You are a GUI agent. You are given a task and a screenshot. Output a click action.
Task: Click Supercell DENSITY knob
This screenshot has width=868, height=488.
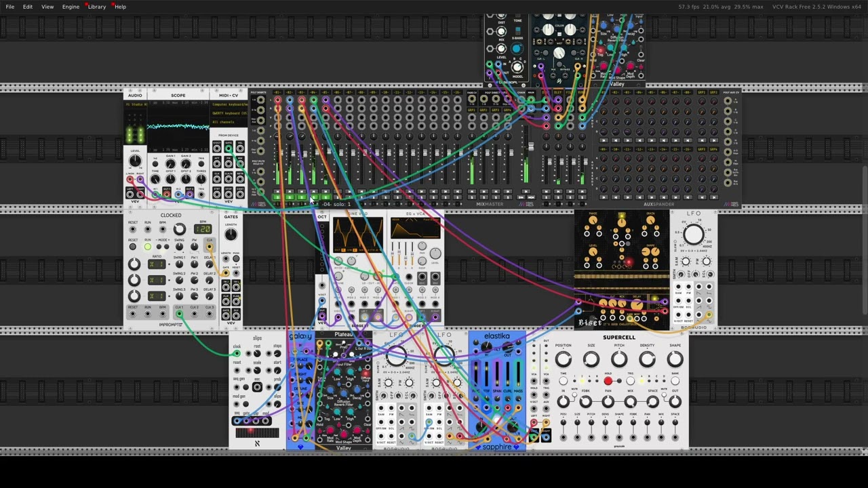648,359
